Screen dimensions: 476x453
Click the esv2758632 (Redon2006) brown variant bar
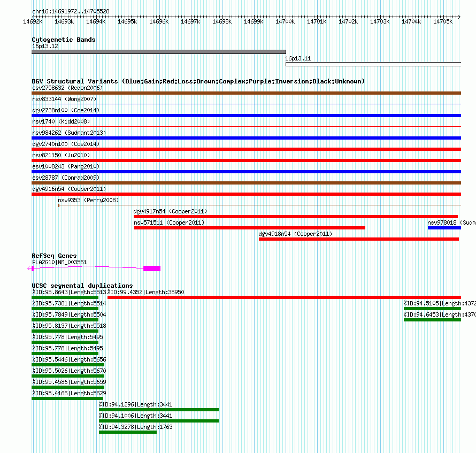pyautogui.click(x=246, y=93)
